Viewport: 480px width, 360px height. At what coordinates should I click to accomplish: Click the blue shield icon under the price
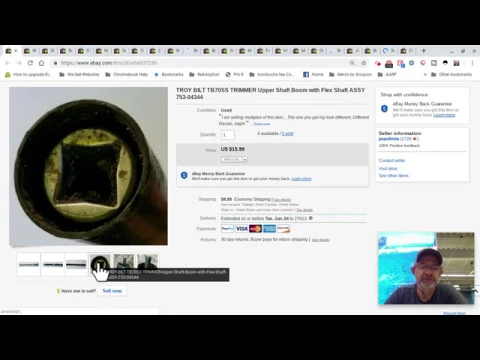(184, 175)
